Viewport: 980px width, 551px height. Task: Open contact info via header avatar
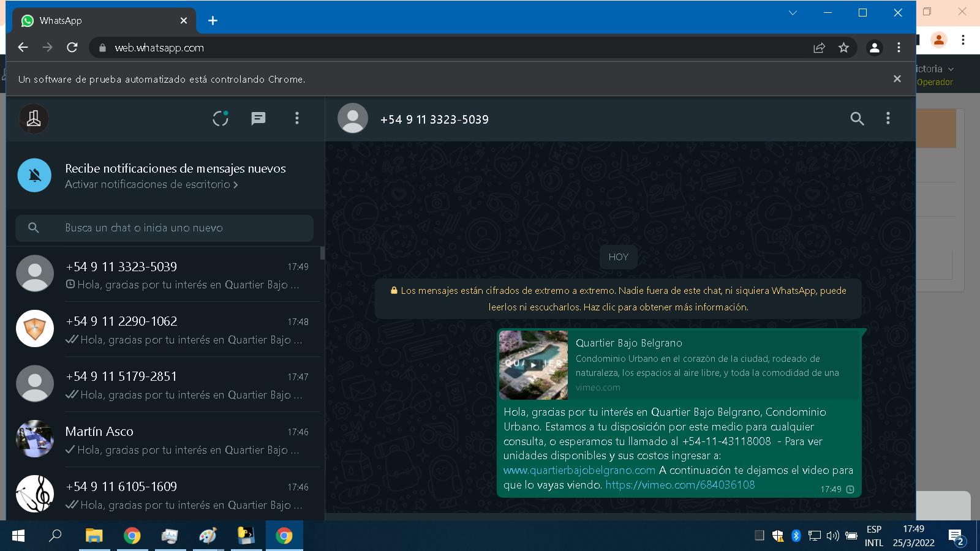tap(353, 118)
